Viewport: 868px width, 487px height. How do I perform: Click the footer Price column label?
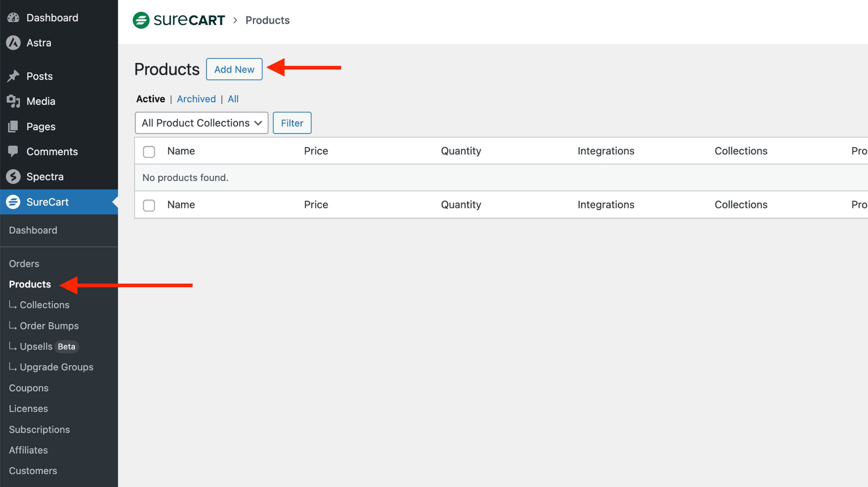coord(316,205)
